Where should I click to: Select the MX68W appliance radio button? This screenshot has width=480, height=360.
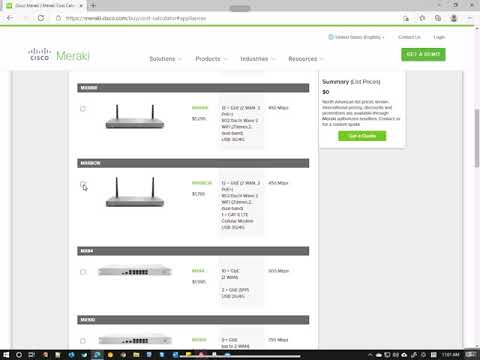point(83,109)
